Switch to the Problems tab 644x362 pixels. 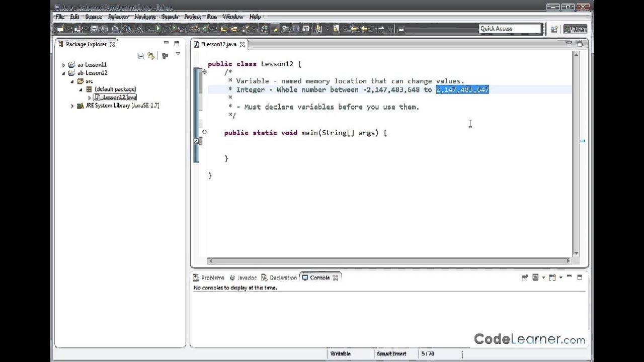pyautogui.click(x=209, y=278)
